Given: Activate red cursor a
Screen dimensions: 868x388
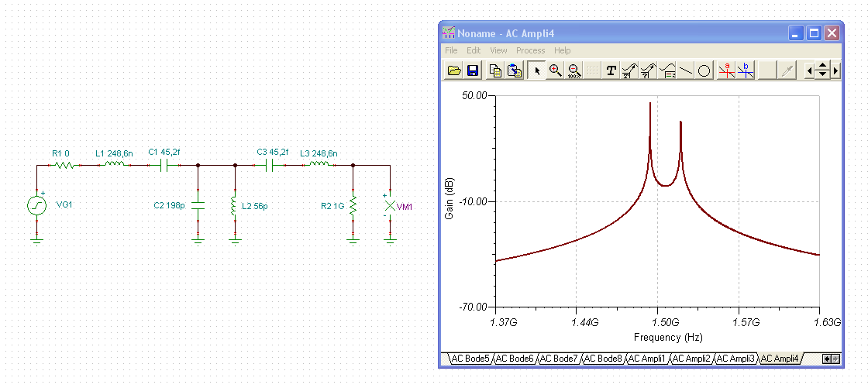Looking at the screenshot, I should coord(727,70).
